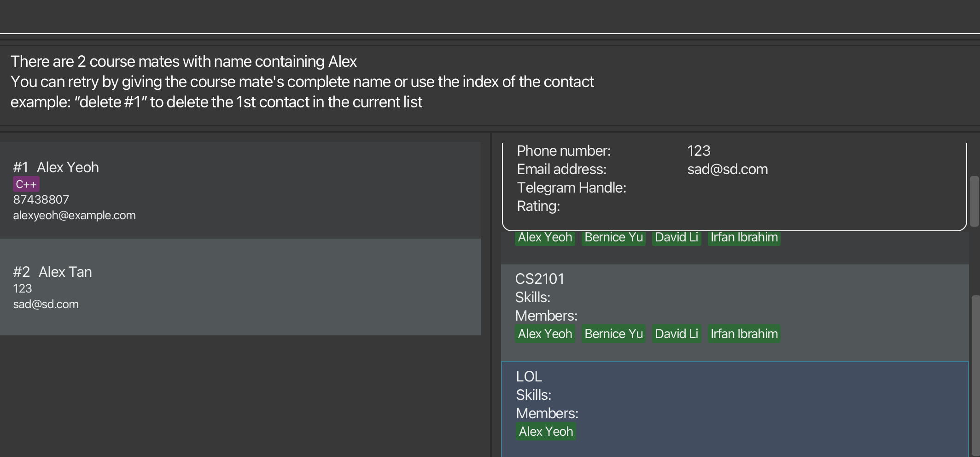Click Irfan Ibrahim tag above the CS2101 group
Image resolution: width=980 pixels, height=457 pixels.
click(744, 238)
